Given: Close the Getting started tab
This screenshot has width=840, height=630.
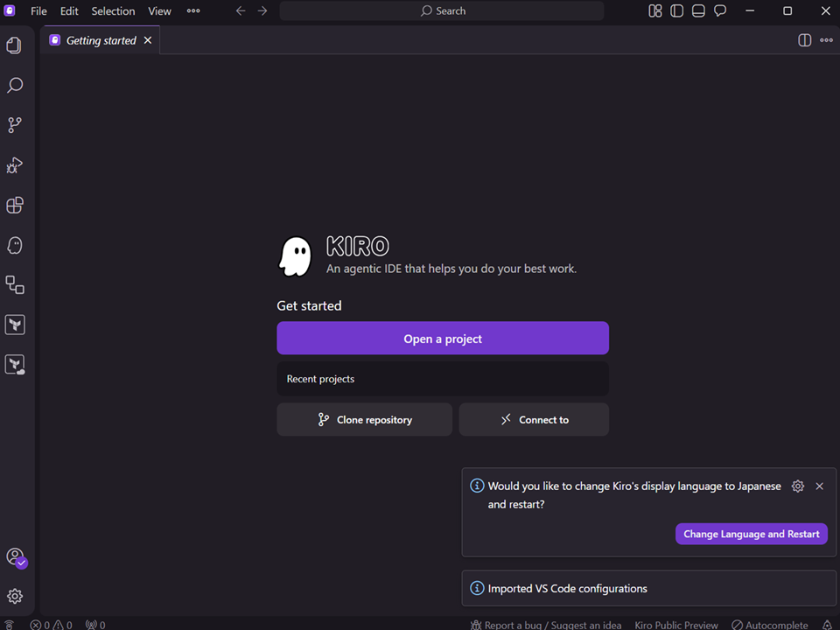Looking at the screenshot, I should (148, 40).
